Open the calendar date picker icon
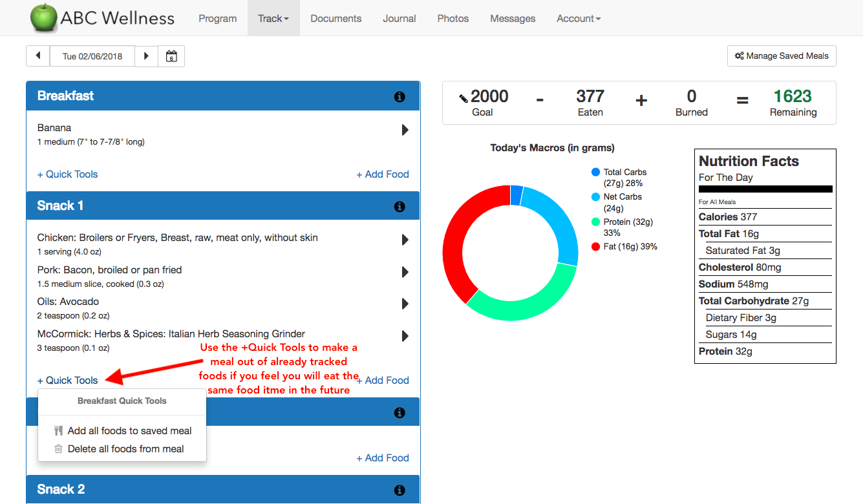 (x=171, y=56)
